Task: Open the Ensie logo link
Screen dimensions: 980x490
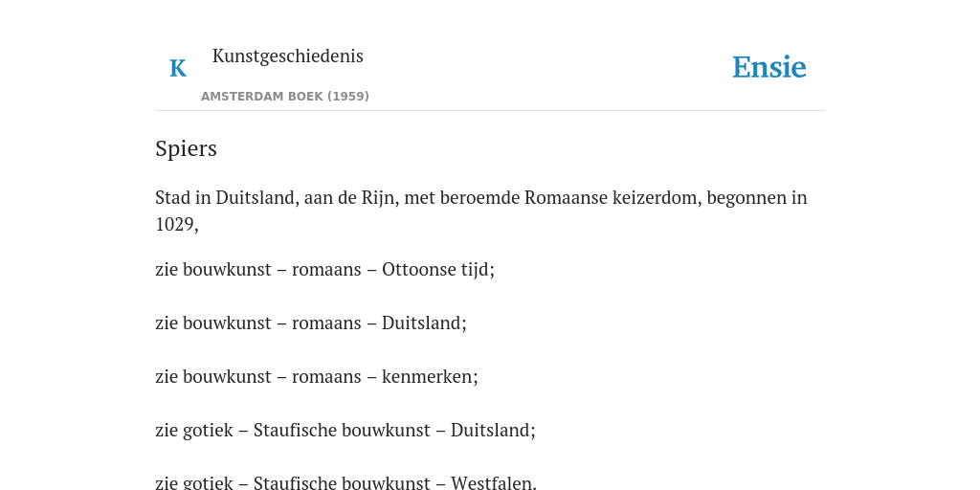Action: 768,68
